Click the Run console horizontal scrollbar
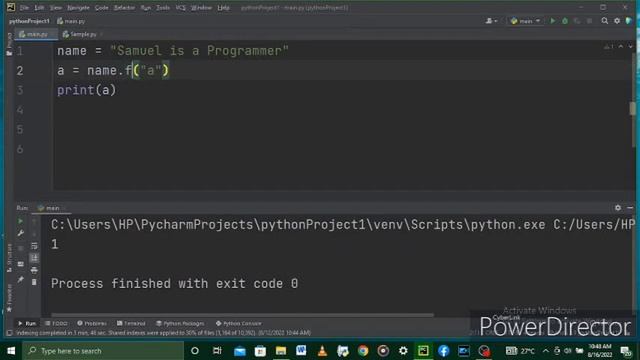This screenshot has width=640, height=360. pos(242,315)
